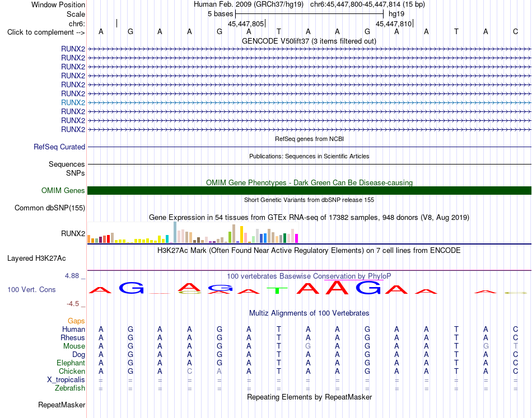Click the chr6: ruler label
The image size is (532, 418).
77,24
